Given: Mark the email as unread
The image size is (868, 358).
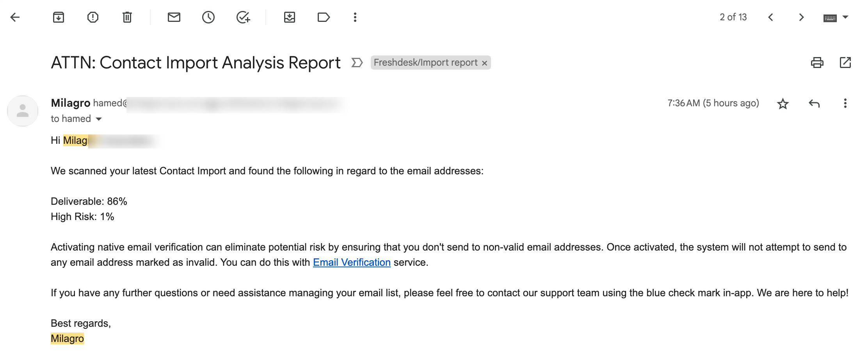Looking at the screenshot, I should point(174,17).
